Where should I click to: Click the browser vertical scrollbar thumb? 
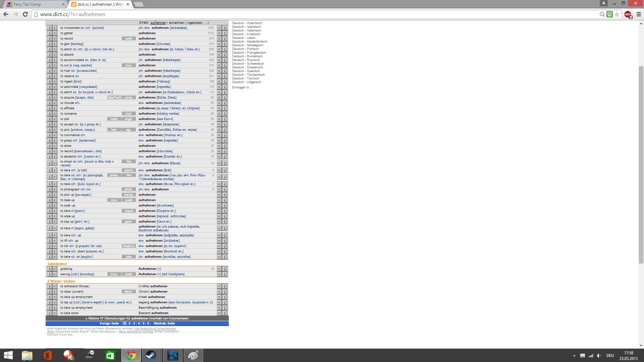(641, 164)
